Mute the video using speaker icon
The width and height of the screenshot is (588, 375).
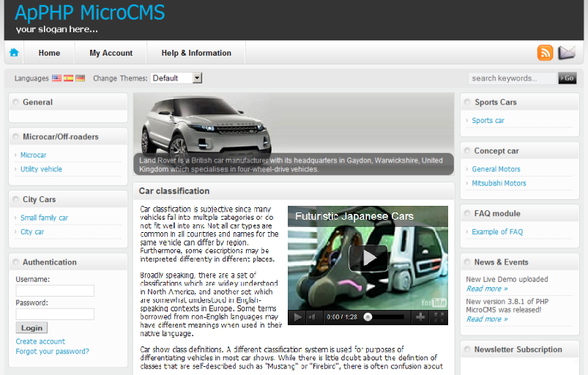[312, 317]
